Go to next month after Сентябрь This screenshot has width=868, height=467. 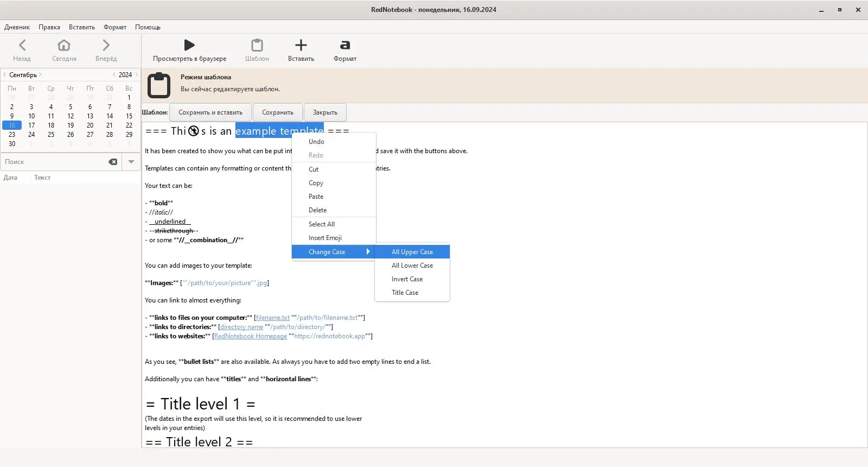tap(40, 74)
